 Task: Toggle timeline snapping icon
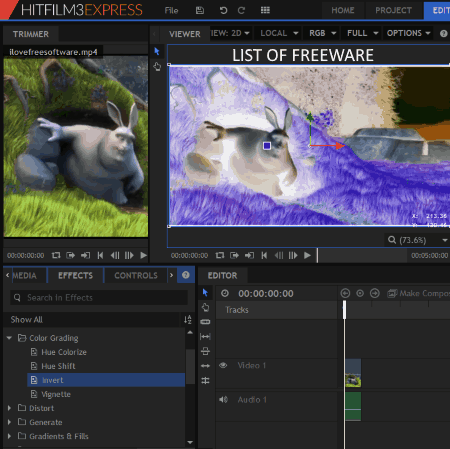point(205,380)
